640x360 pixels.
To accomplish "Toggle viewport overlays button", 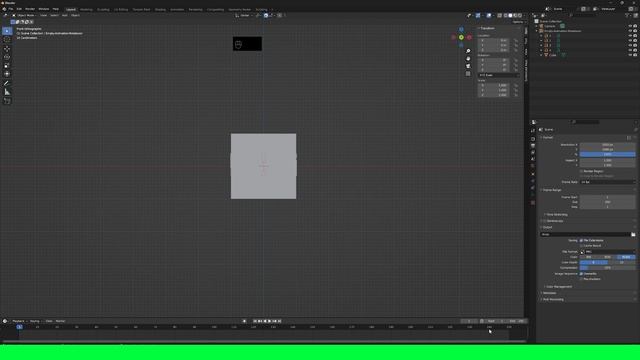I will [x=489, y=16].
